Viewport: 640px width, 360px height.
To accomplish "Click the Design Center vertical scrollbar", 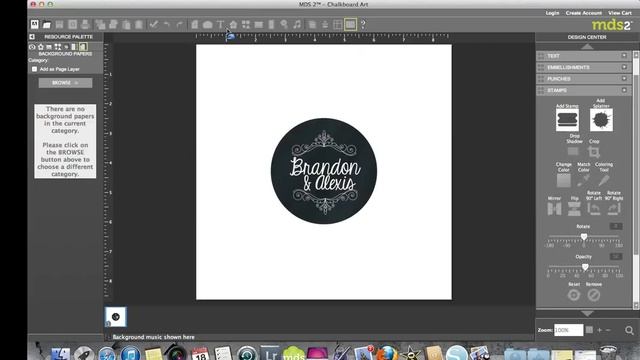I will [x=636, y=180].
